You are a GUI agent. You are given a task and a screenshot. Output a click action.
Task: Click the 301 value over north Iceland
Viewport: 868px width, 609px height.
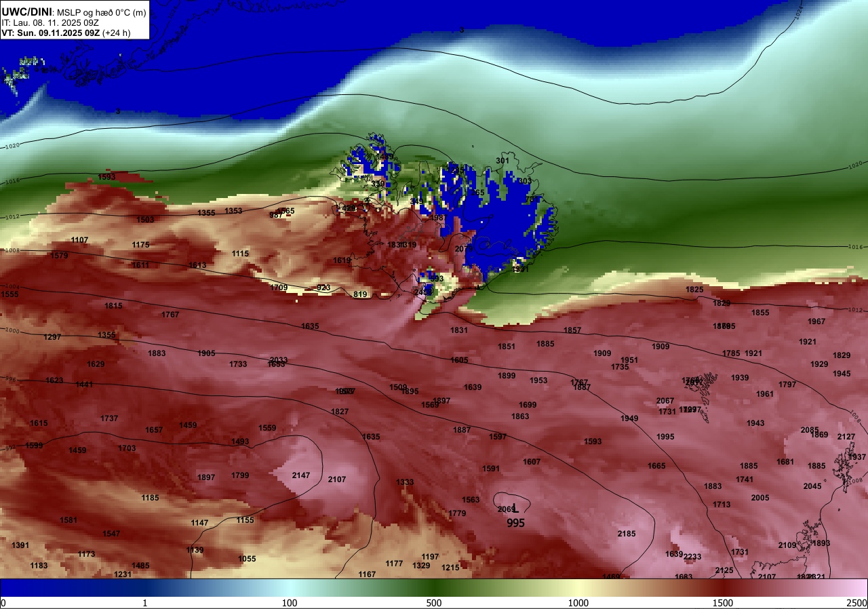(x=502, y=161)
